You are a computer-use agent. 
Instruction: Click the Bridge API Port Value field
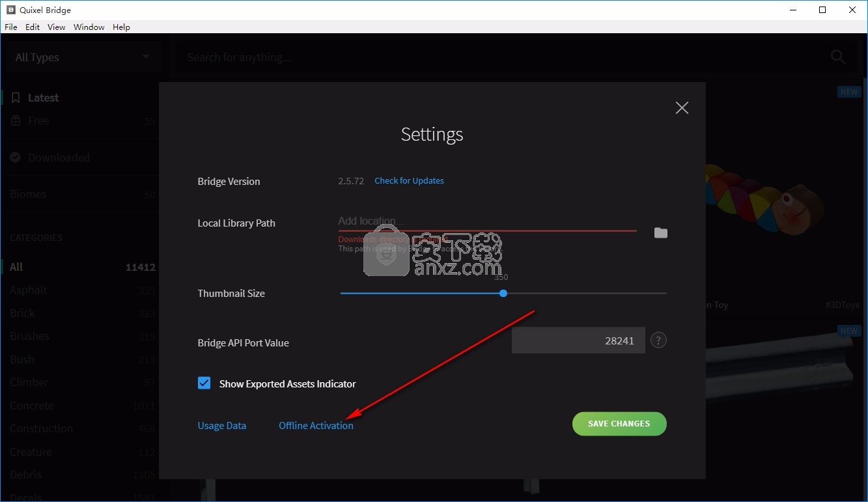pyautogui.click(x=578, y=340)
